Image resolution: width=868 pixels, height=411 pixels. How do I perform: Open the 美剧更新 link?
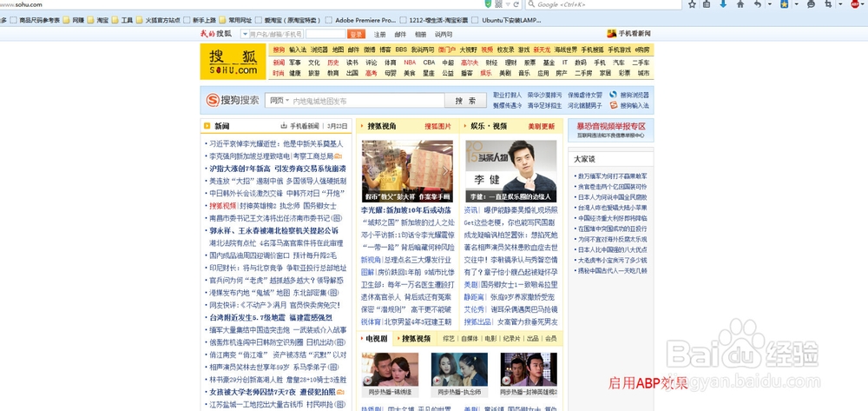[x=542, y=126]
